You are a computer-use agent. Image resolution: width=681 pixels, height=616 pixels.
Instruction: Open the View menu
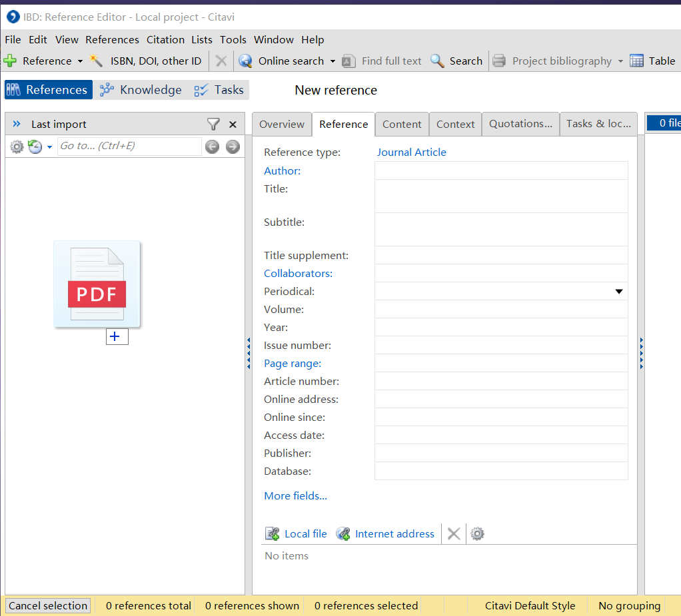[x=67, y=39]
